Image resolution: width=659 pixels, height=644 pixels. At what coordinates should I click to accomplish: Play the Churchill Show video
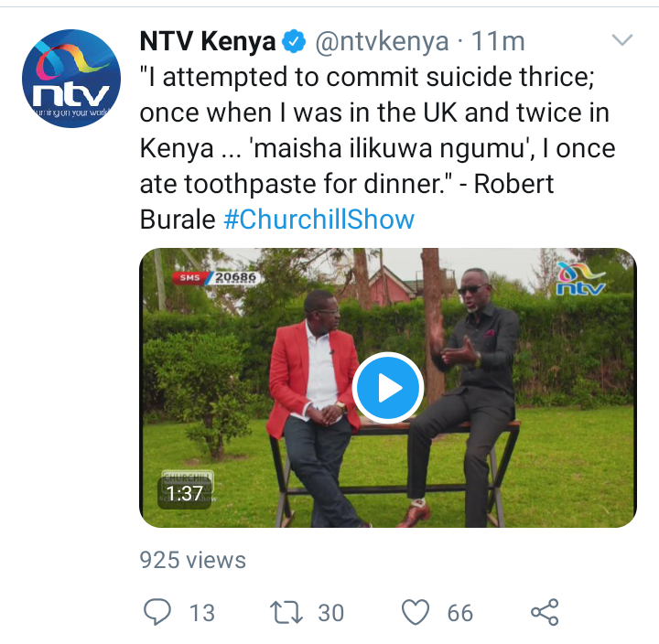pyautogui.click(x=387, y=388)
